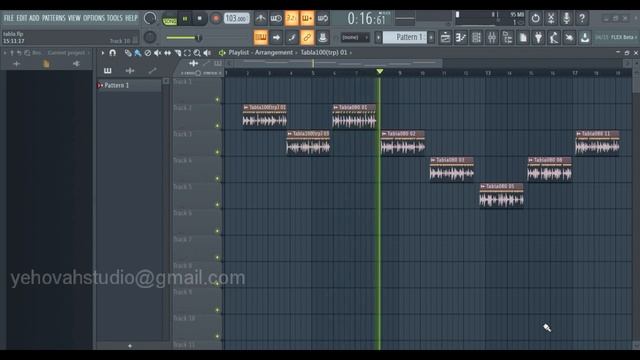Toggle typing keyboard to piano
Image resolution: width=640 pixels, height=360 pixels.
[260, 38]
